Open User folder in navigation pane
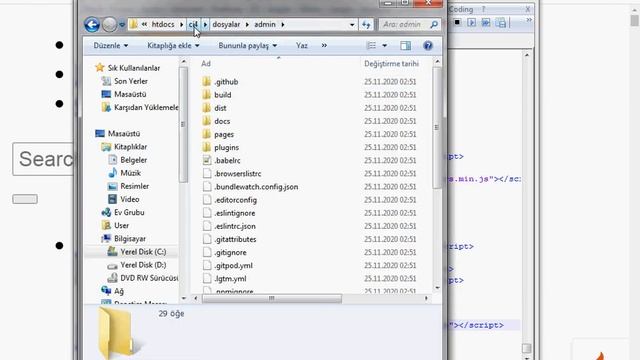640x360 pixels. click(x=121, y=225)
